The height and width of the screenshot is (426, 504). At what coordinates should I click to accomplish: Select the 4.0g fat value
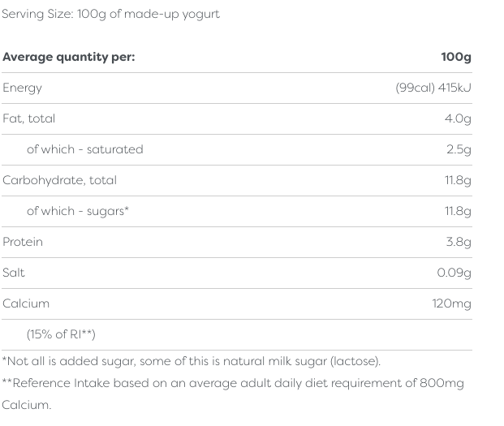[x=458, y=118]
